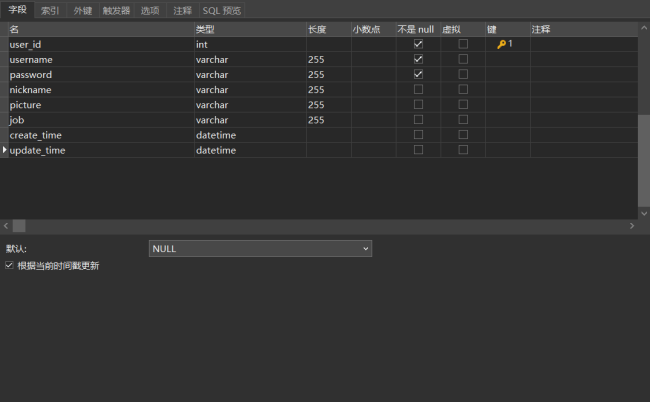Select the nickname field name cell

(x=101, y=90)
